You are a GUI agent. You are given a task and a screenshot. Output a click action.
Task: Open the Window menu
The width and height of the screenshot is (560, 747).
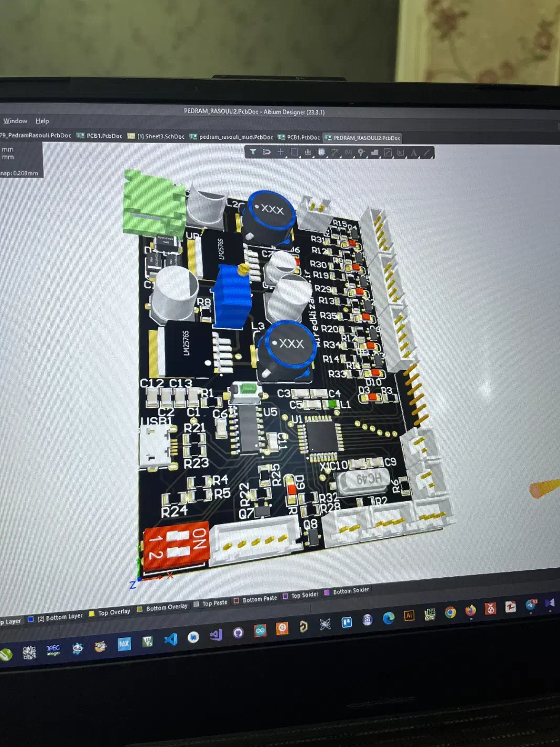coord(15,121)
